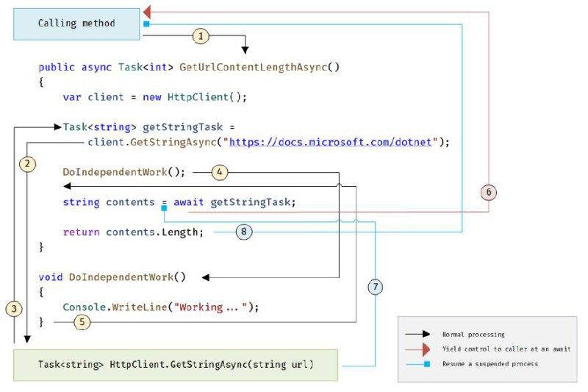Select the Task<int> return type
Screen dimensions: 588x392
(x=146, y=67)
